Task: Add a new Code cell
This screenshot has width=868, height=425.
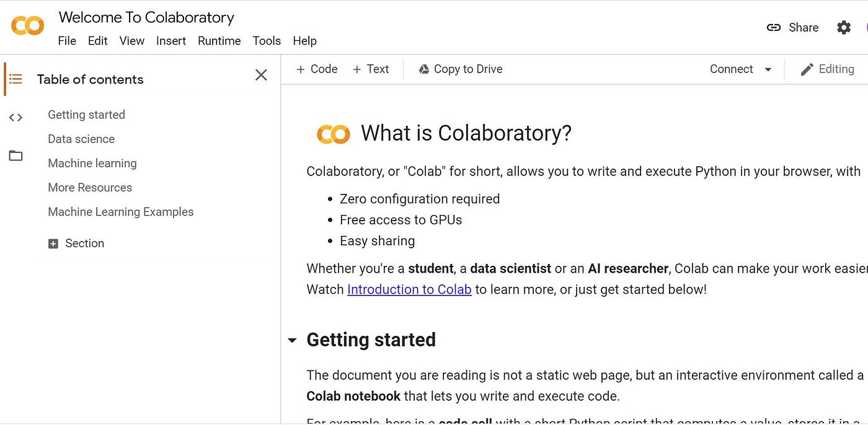Action: pos(317,69)
